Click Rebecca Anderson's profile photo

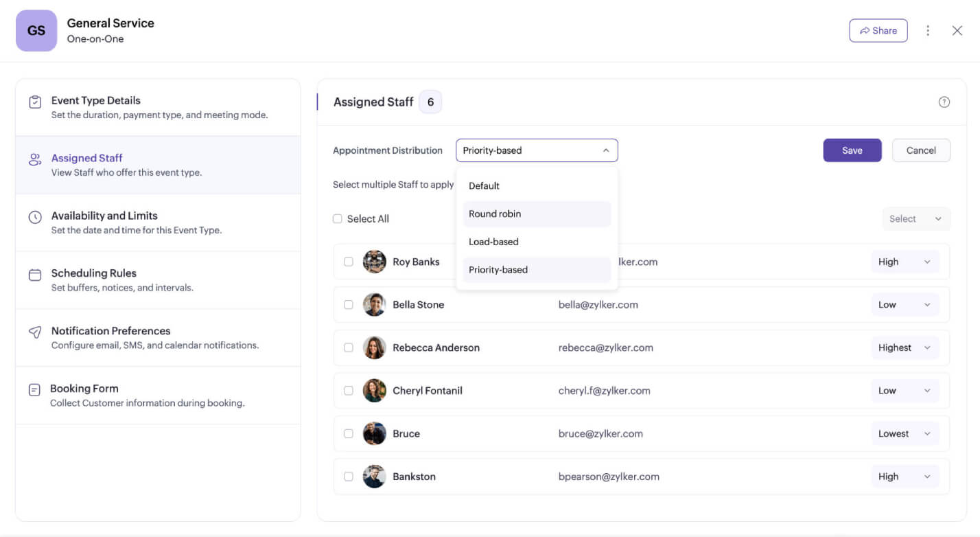click(374, 347)
